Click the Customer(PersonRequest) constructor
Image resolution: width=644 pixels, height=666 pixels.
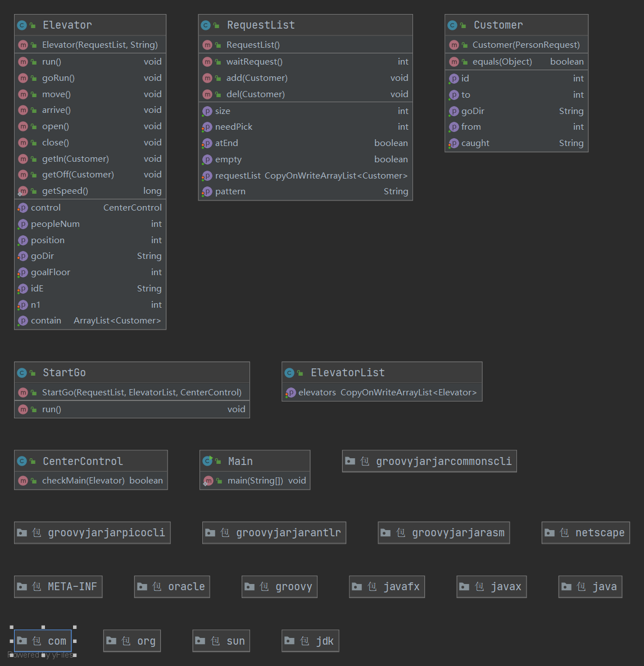coord(516,45)
